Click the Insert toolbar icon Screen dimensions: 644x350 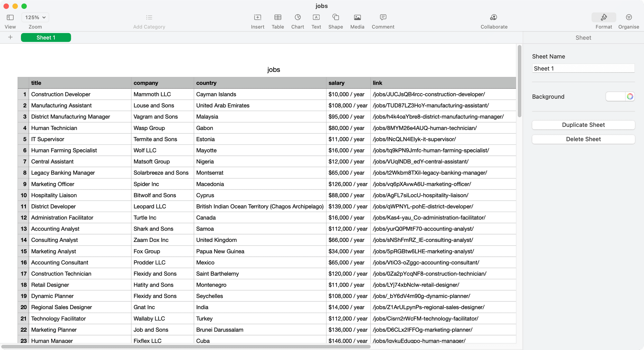click(x=258, y=17)
